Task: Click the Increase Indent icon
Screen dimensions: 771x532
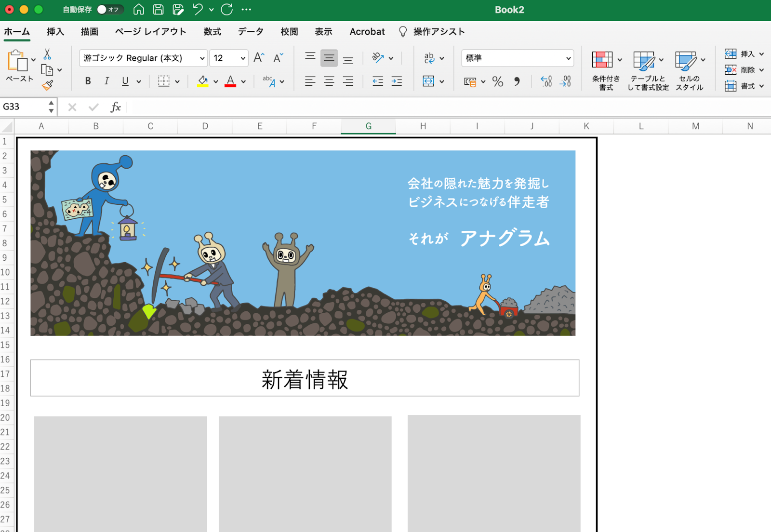Action: 397,81
